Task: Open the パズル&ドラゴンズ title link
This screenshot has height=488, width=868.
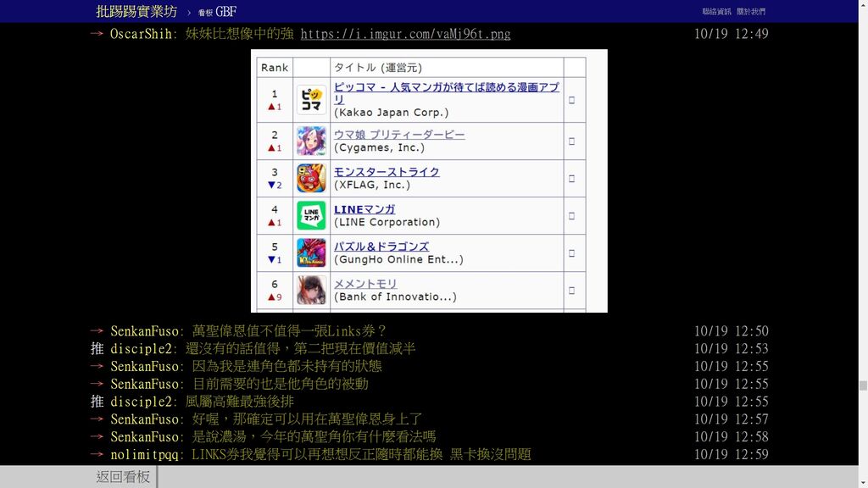Action: [x=381, y=247]
